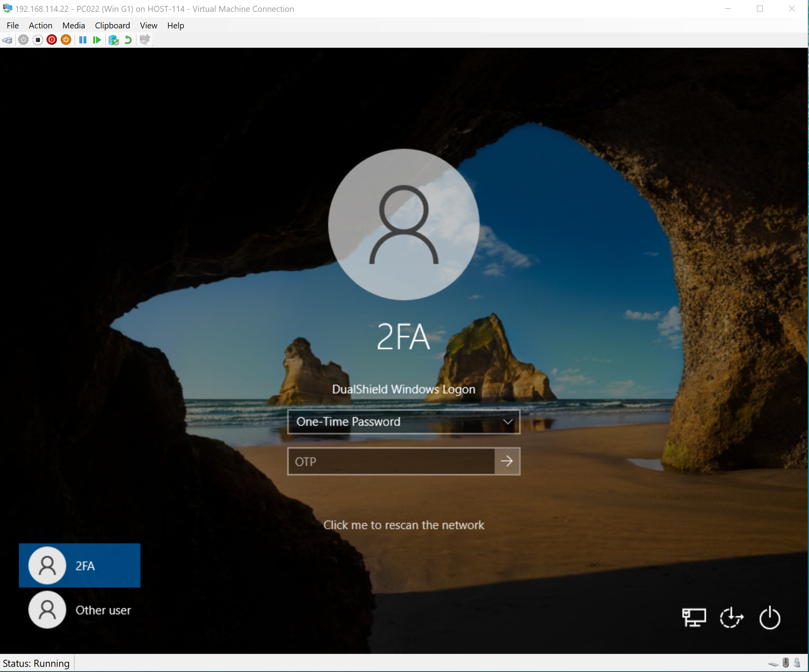The height and width of the screenshot is (672, 809).
Task: Click the green Reset/Resume play icon
Action: click(x=97, y=40)
